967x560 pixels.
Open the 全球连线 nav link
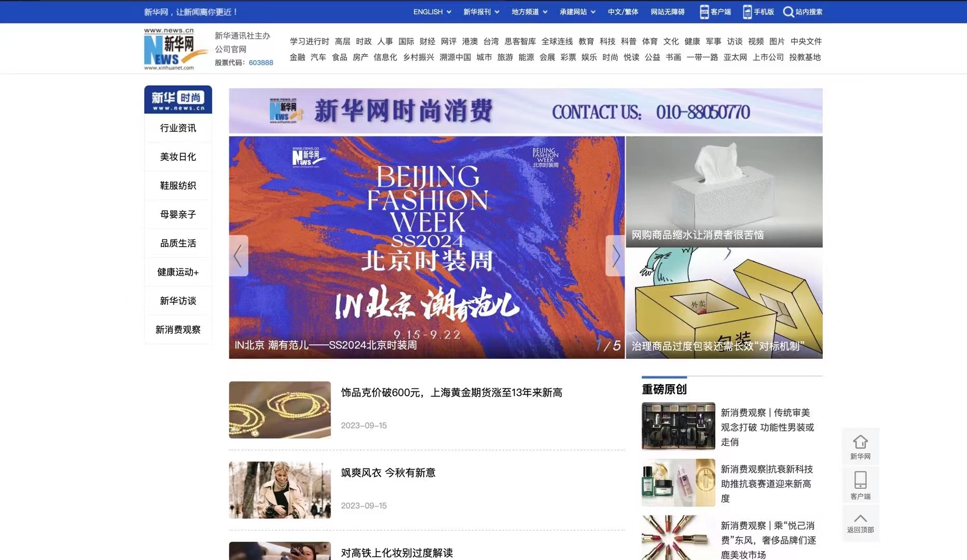pyautogui.click(x=557, y=41)
